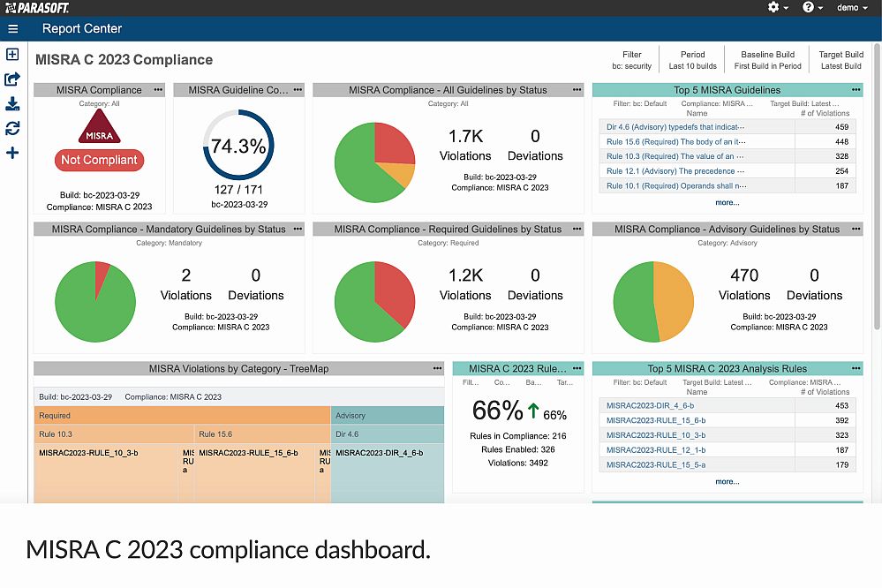Screen dimensions: 882x588
Task: Expand the demo user dropdown
Action: tap(852, 8)
